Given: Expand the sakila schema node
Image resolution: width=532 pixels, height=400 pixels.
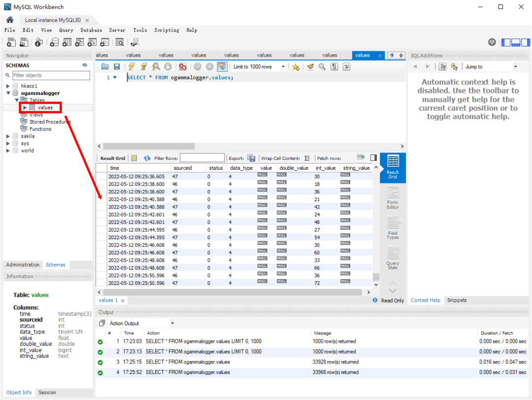Looking at the screenshot, I should click(x=8, y=136).
